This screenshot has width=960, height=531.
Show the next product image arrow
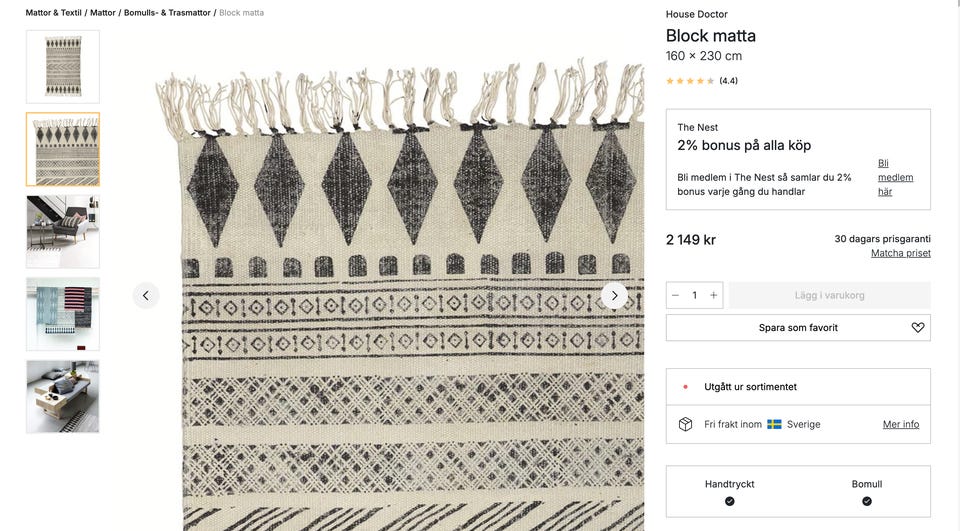point(614,295)
